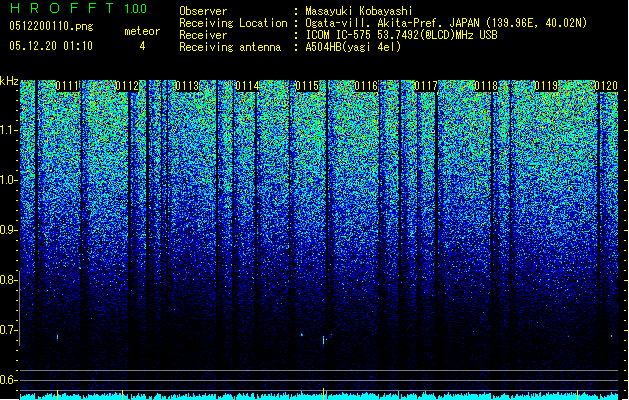629x400 pixels.
Task: Click the date stamp 05.12.20 01:10
Action: (51, 46)
